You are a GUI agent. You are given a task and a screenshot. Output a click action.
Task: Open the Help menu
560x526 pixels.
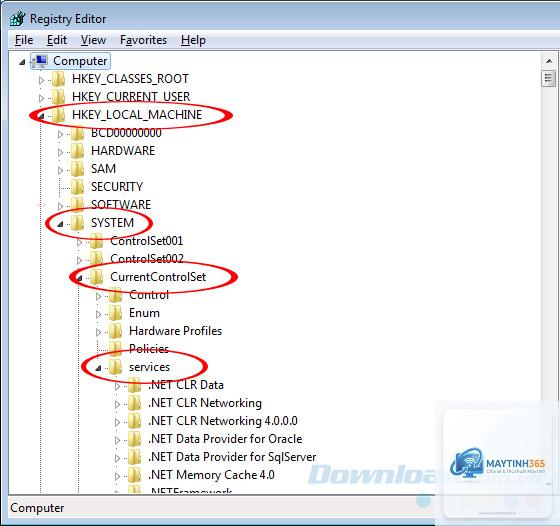coord(193,40)
